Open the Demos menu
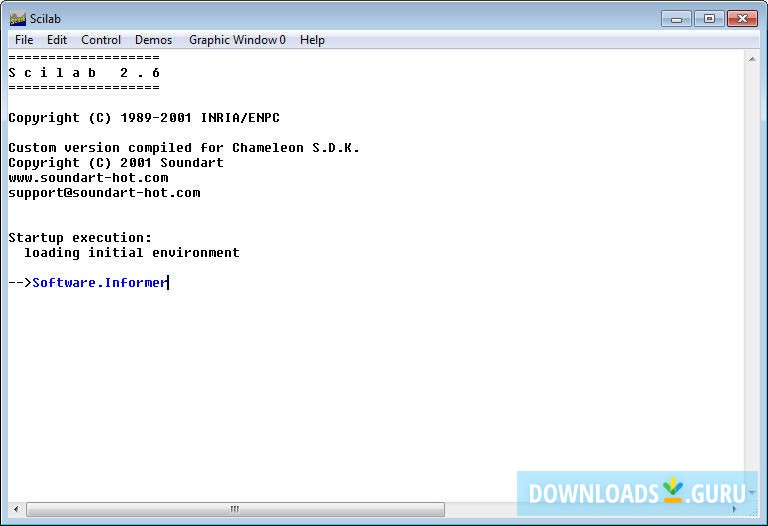This screenshot has height=526, width=768. 153,40
